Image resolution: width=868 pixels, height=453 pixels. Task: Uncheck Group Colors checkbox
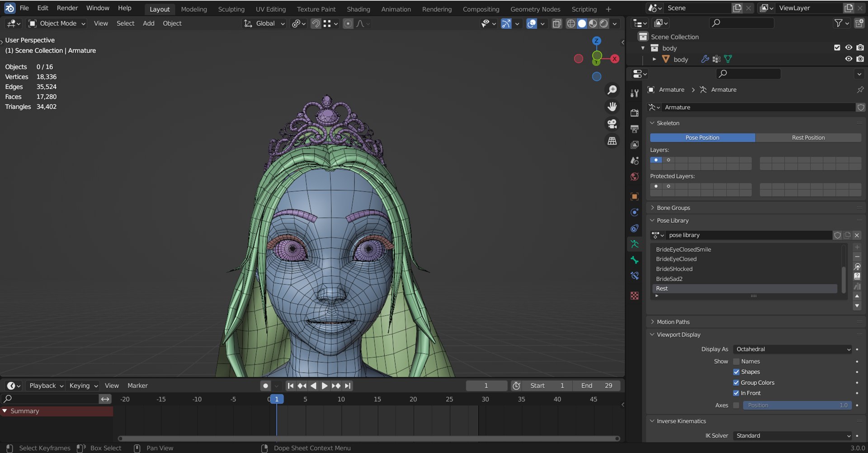pyautogui.click(x=736, y=383)
